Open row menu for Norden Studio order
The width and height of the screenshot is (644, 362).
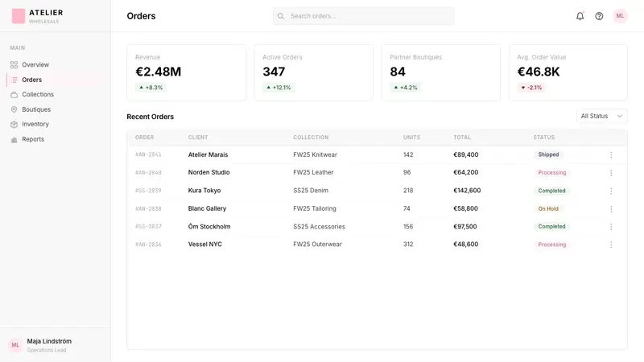coord(611,173)
